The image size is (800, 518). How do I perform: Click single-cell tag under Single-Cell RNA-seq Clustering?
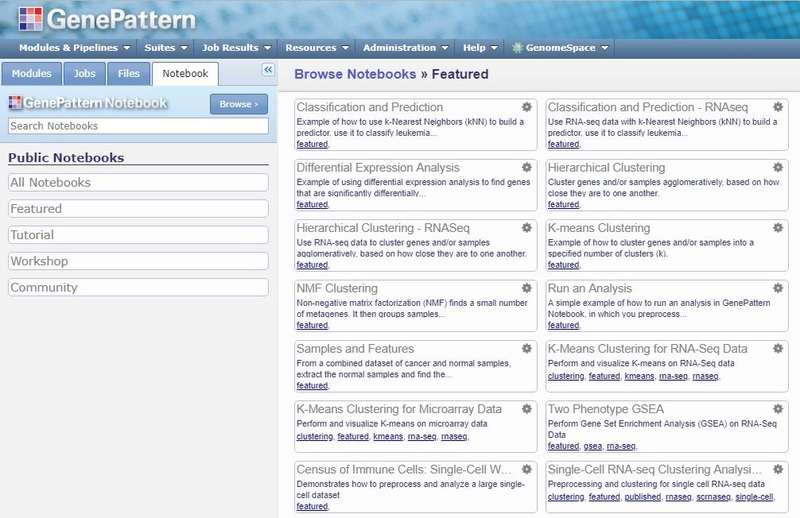[x=754, y=497]
